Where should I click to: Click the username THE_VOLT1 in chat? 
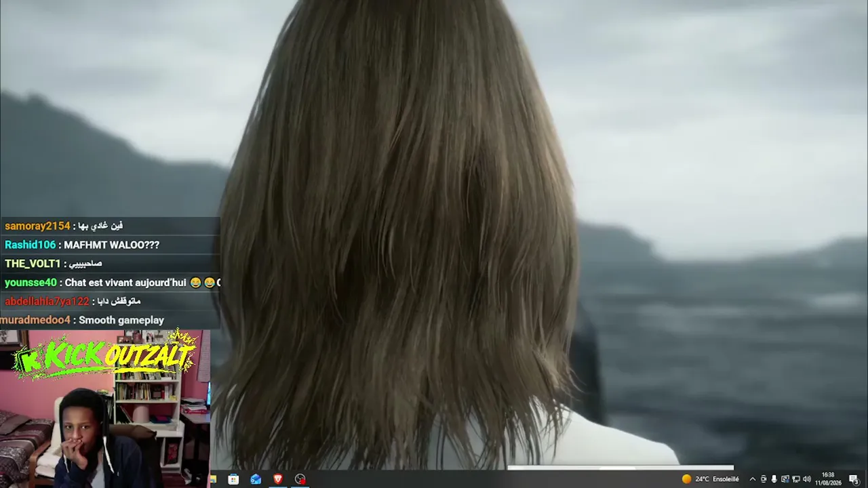pyautogui.click(x=33, y=264)
